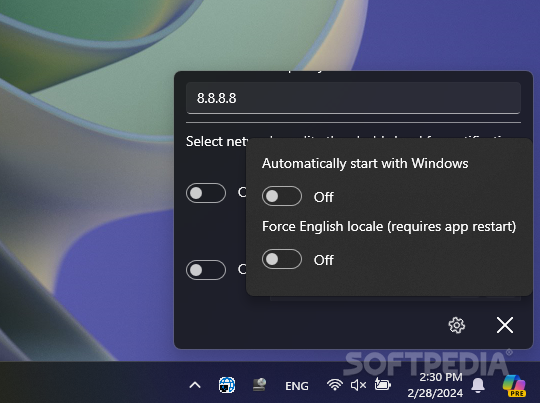
Task: Click the 'Automatically start with Windows' label
Action: coord(365,163)
